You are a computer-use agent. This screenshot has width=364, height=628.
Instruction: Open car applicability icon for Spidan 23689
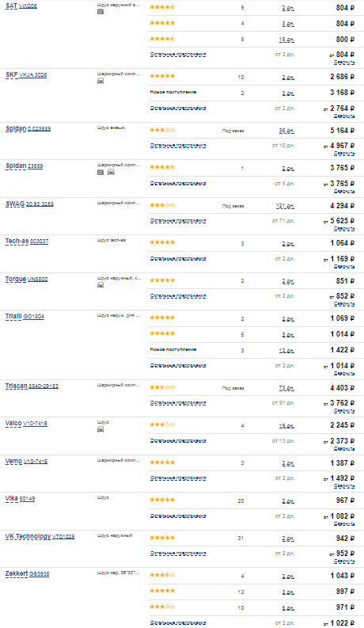112,172
